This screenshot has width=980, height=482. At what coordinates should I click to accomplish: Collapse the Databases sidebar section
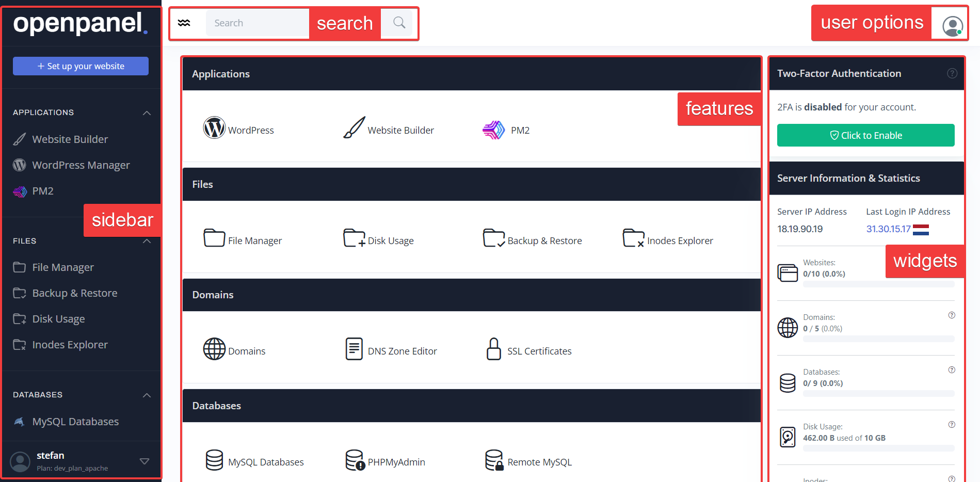(147, 395)
